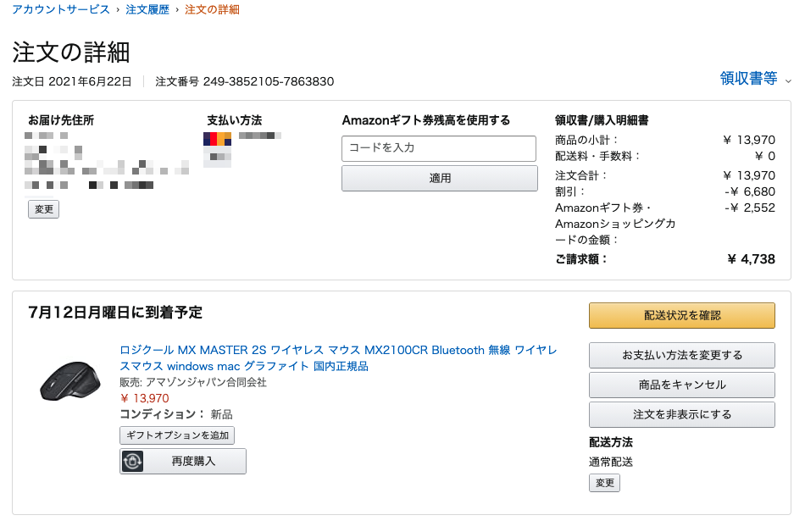
Task: Go to 注文履歴 breadcrumb link
Action: [x=147, y=10]
